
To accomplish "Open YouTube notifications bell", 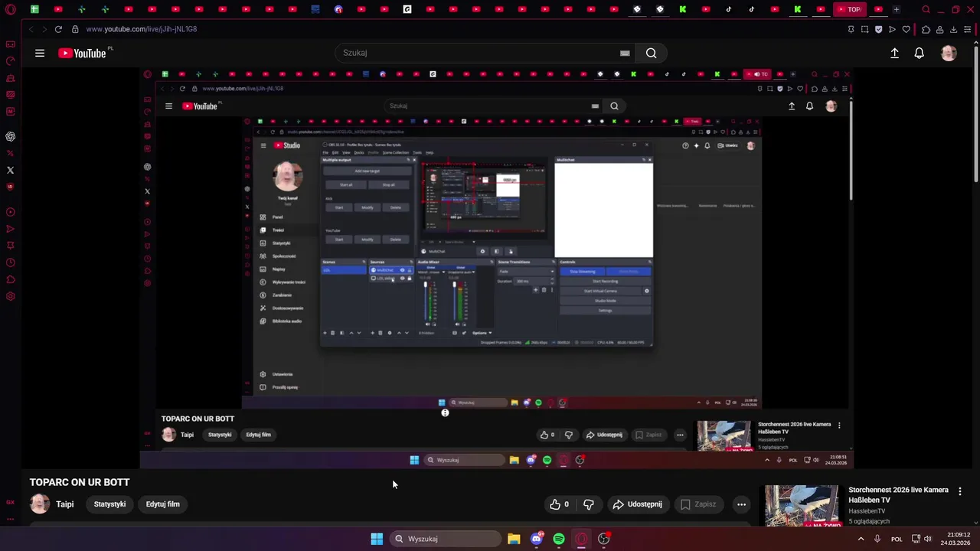I will [x=920, y=53].
